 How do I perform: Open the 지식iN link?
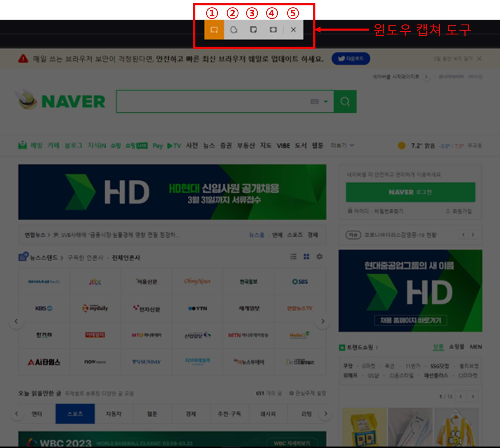pyautogui.click(x=97, y=145)
